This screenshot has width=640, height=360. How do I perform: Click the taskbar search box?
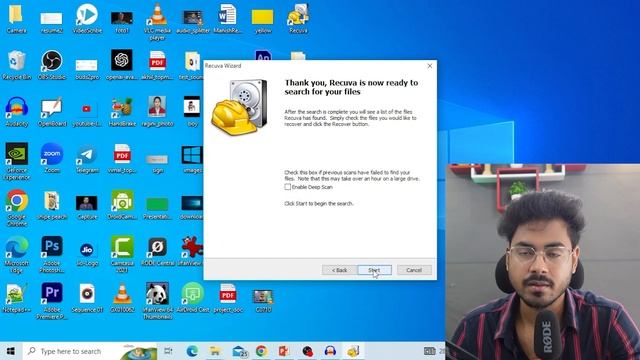click(x=91, y=351)
